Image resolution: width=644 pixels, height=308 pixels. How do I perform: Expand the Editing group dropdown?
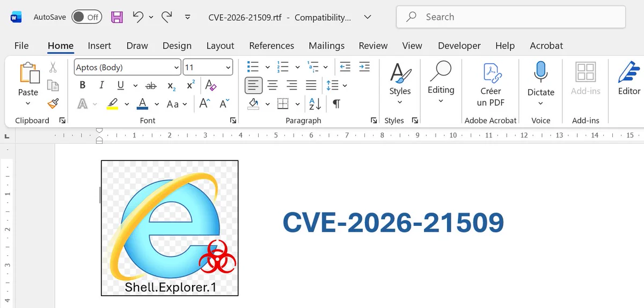pos(441,101)
